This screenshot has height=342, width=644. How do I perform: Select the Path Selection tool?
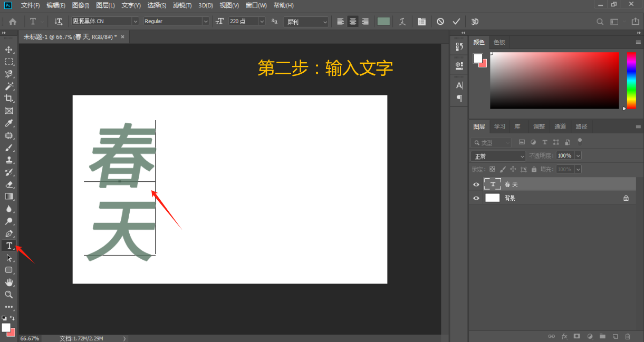(x=9, y=258)
